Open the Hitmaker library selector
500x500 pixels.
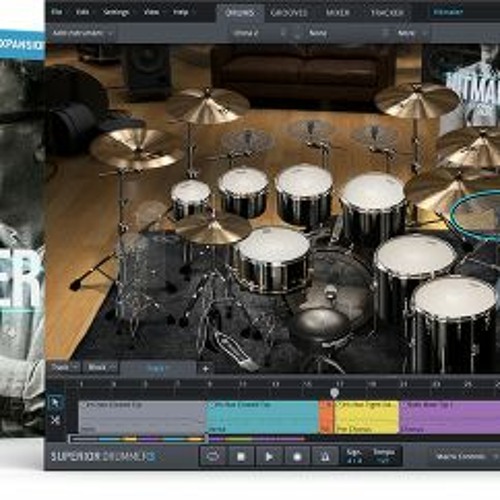448,12
